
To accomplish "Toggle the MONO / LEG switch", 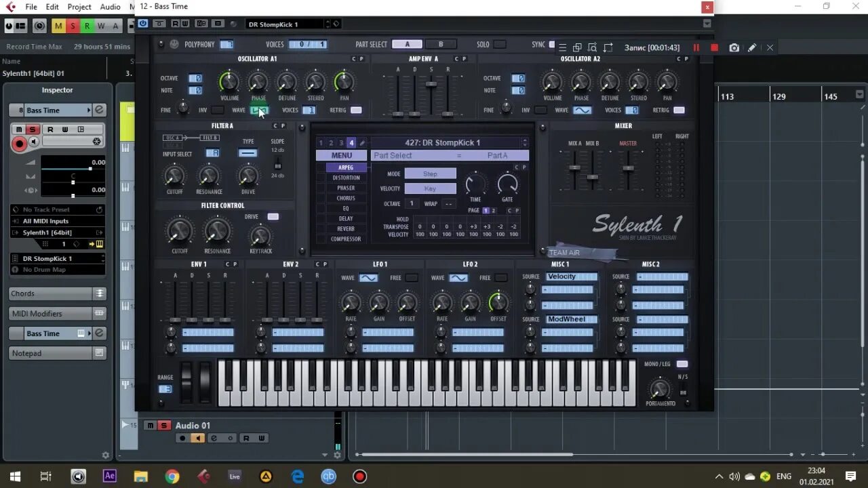I will (x=682, y=364).
